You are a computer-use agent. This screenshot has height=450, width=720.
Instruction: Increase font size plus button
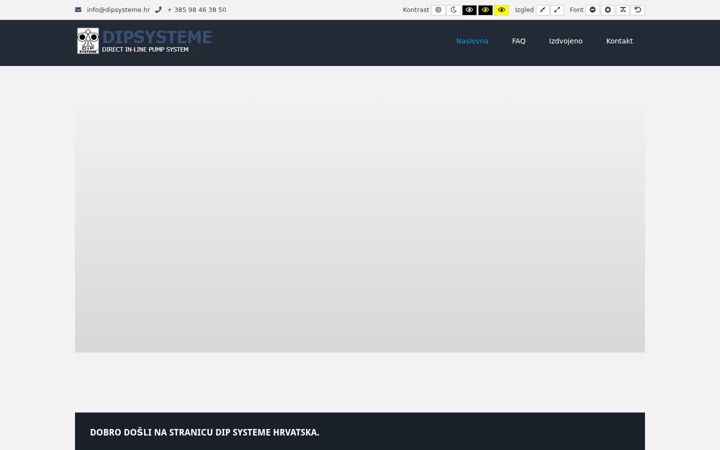608,10
